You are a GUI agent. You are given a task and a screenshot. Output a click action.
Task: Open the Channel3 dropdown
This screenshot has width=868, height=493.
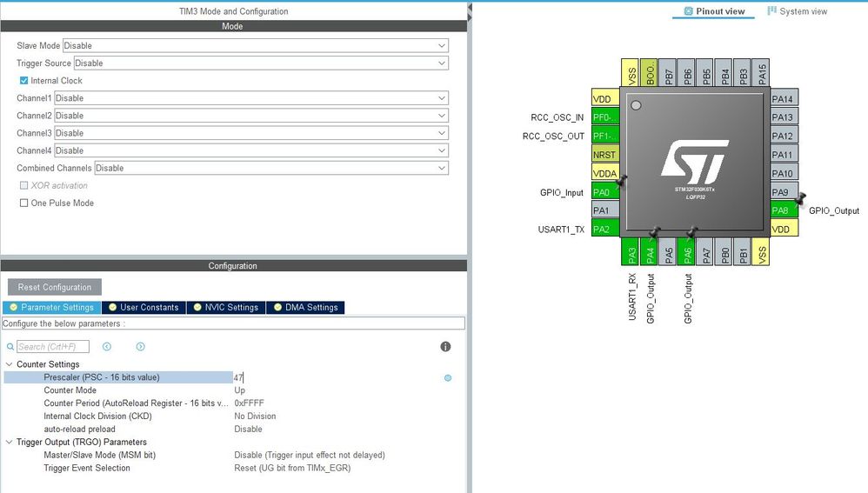[251, 133]
